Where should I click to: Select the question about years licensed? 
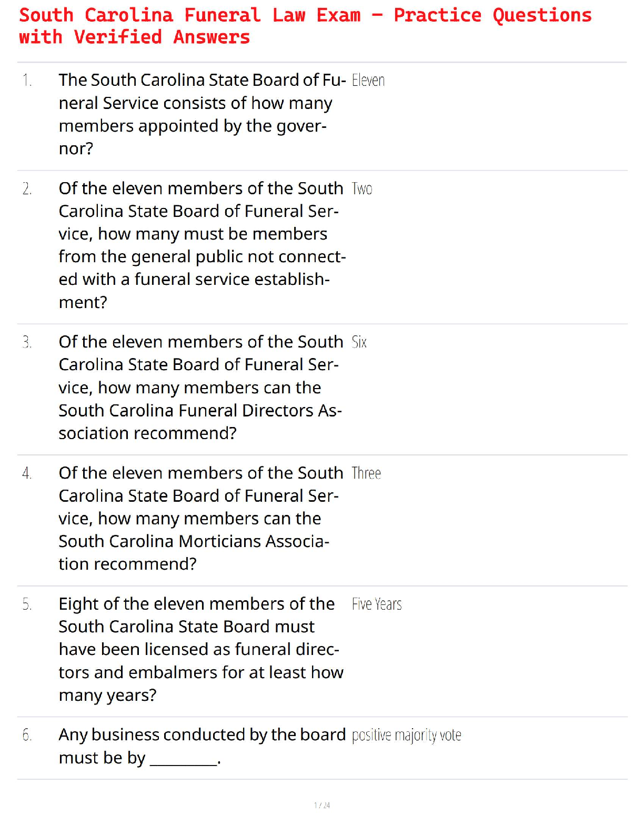pyautogui.click(x=200, y=649)
